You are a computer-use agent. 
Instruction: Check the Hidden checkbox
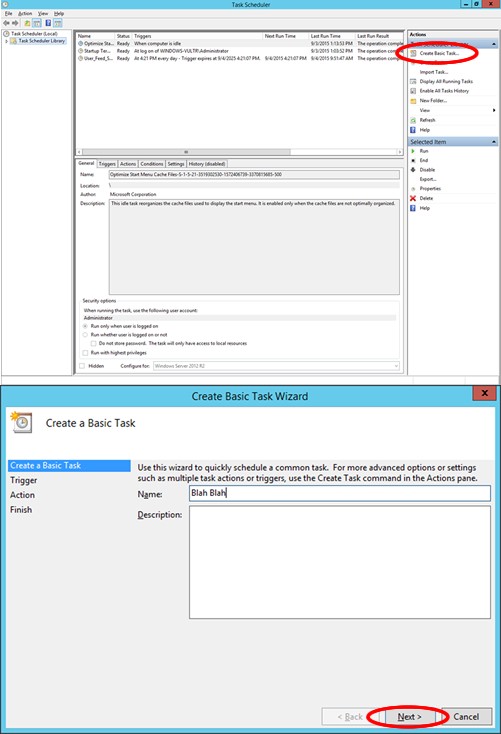click(x=82, y=366)
